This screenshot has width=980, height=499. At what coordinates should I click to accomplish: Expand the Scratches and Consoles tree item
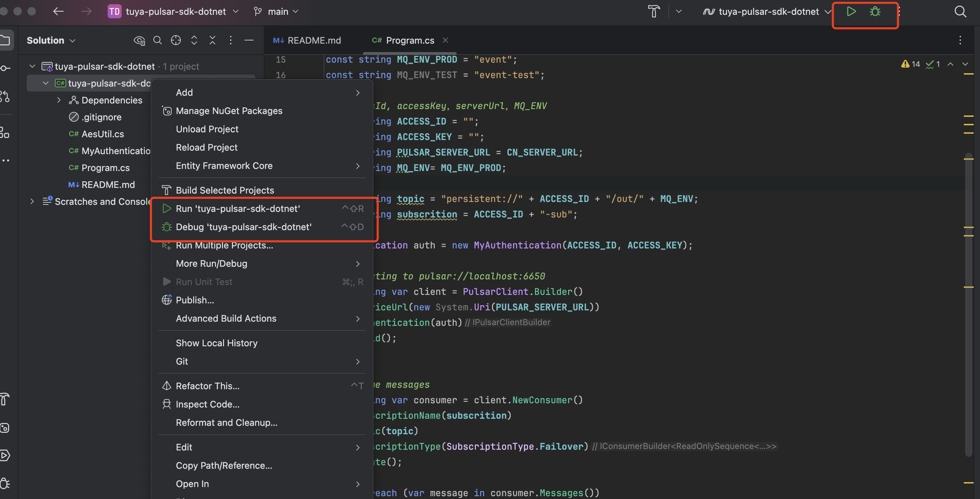tap(32, 202)
